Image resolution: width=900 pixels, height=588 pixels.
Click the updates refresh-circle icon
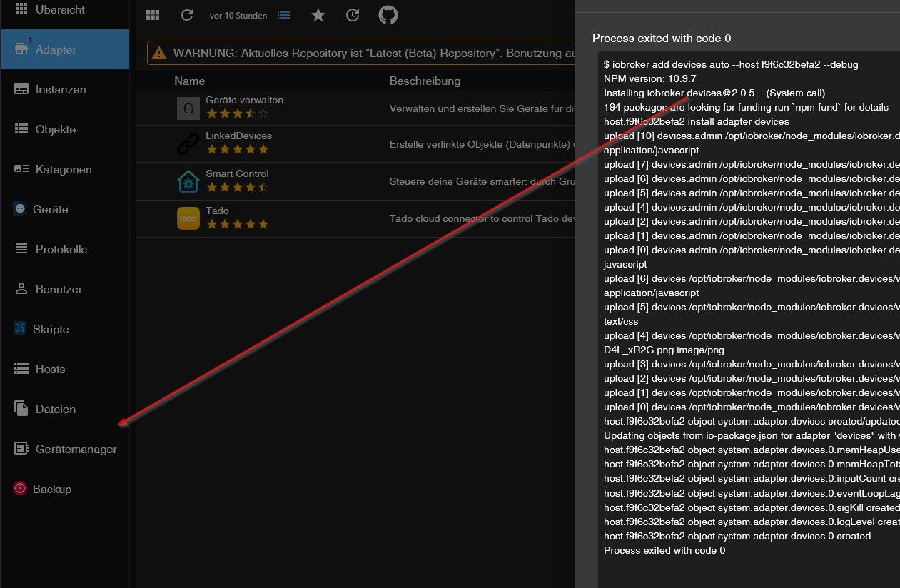pyautogui.click(x=353, y=15)
